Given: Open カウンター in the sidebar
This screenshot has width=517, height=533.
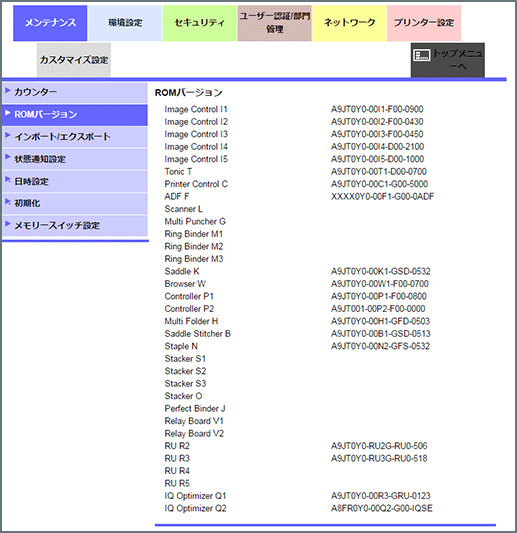Looking at the screenshot, I should 75,92.
